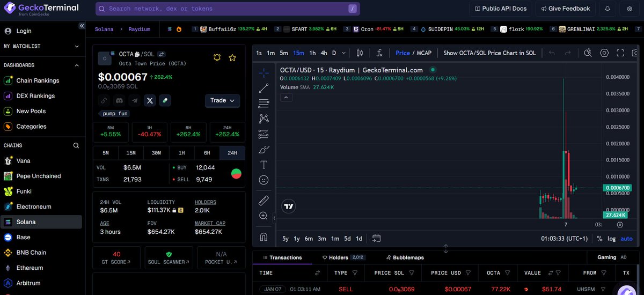Image resolution: width=644 pixels, height=295 pixels.
Task: Select the ruler measure tool
Action: coord(264,201)
